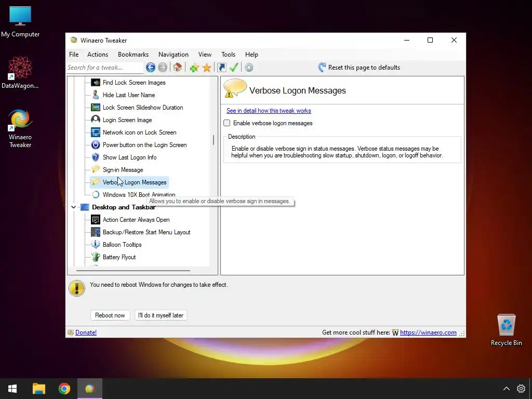532x399 pixels.
Task: Open the DataWagon desktop shortcut
Action: pyautogui.click(x=20, y=73)
